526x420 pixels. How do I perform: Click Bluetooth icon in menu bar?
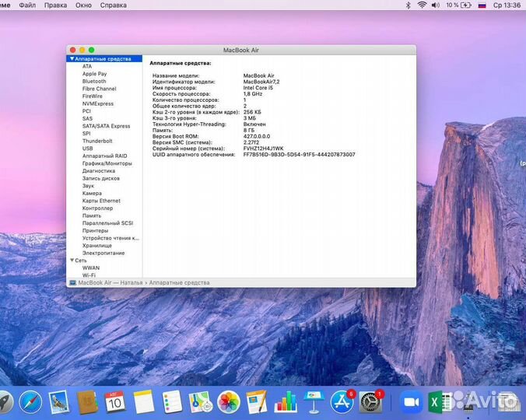[408, 5]
